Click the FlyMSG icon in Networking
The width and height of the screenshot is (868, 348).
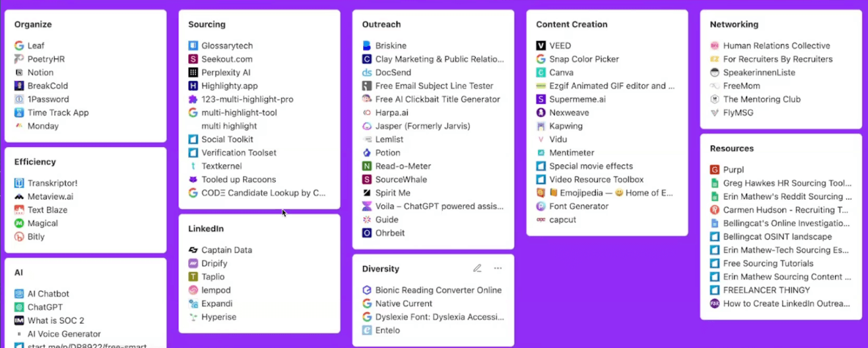(714, 113)
